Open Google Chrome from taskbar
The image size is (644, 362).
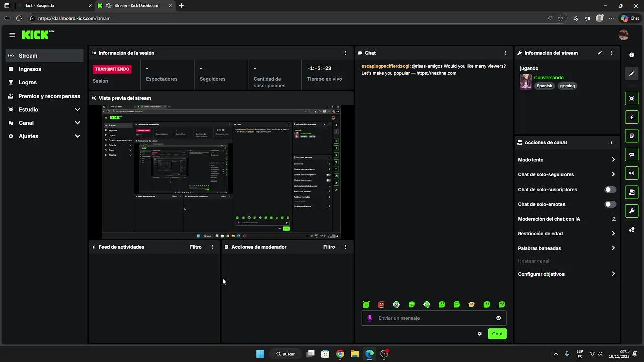340,354
